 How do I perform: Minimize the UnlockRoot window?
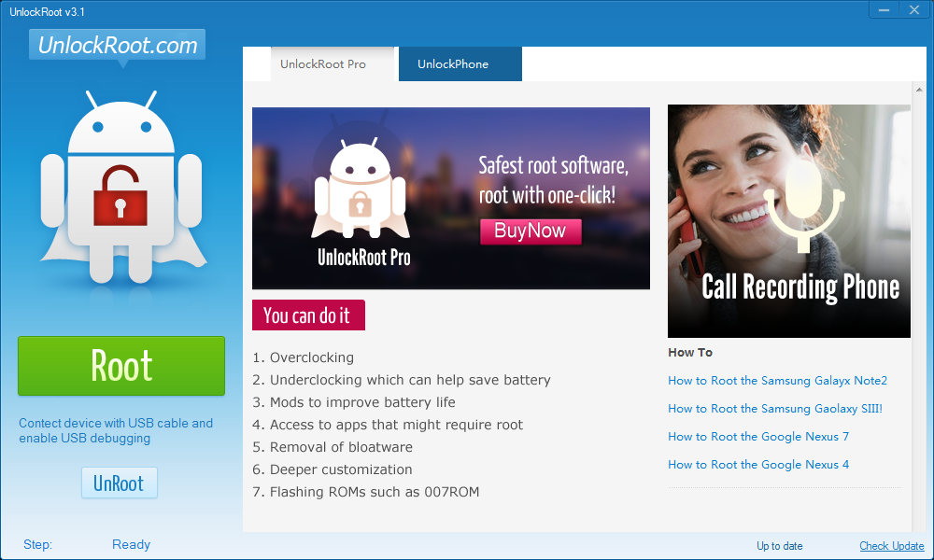[x=884, y=9]
